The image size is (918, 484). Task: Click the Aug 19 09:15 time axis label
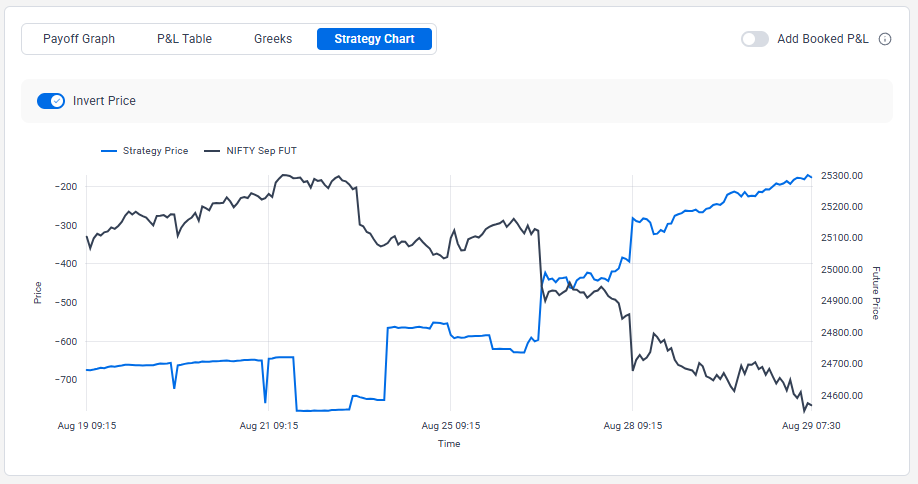coord(87,425)
